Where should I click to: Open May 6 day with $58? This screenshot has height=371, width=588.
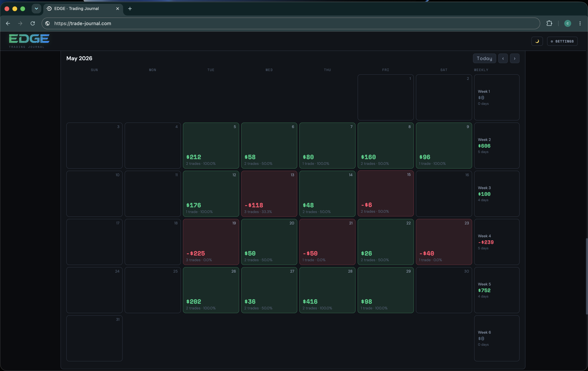coord(269,145)
